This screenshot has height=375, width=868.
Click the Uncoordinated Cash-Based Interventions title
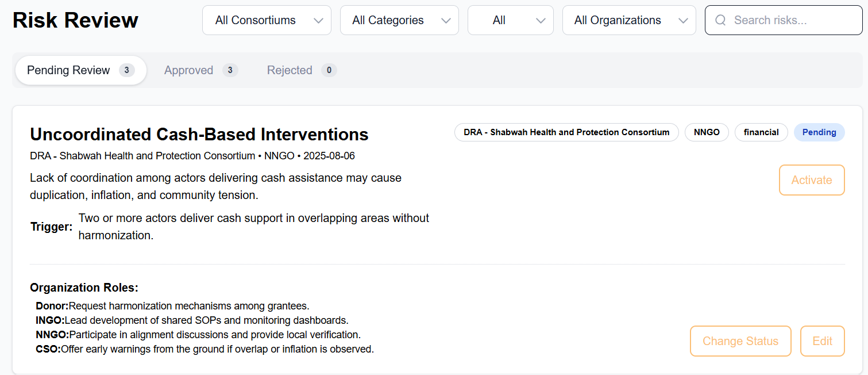pos(199,134)
